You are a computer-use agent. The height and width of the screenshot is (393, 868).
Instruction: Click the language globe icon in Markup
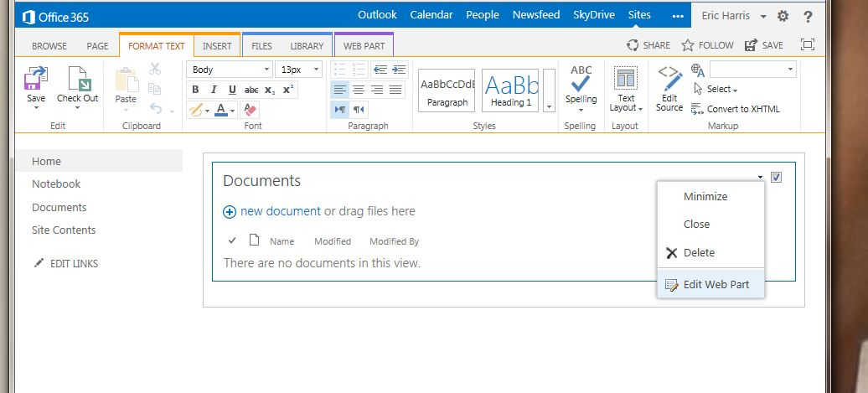tap(697, 70)
